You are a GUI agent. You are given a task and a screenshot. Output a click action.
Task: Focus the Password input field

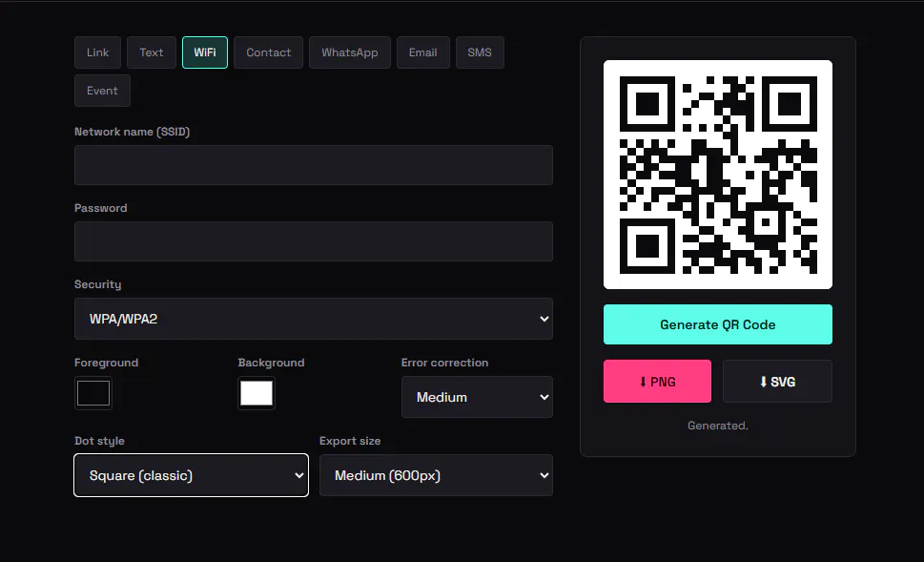click(314, 241)
